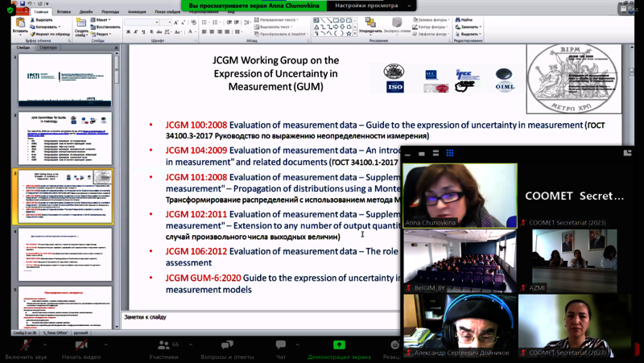
Task: Toggle text shadow (S) formatting
Action: [x=151, y=31]
